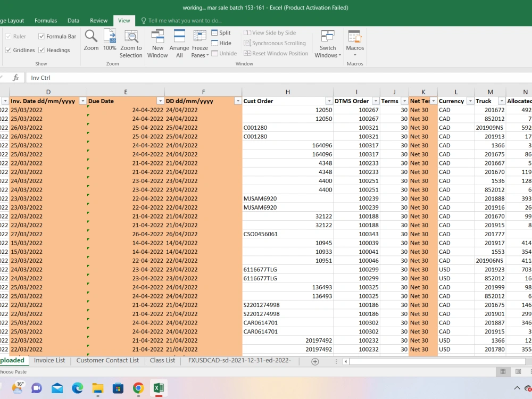Open a New Window
Viewport: 532px width, 399px height.
click(x=157, y=44)
